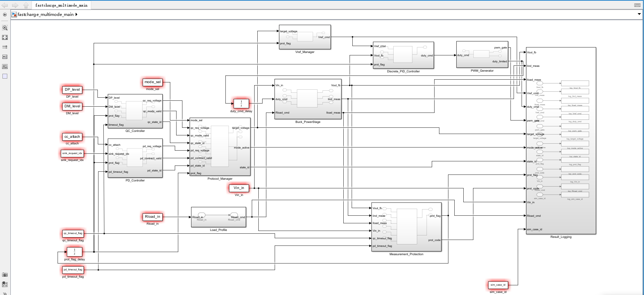Click the screenshot camera icon in the palette
Image resolution: width=644 pixels, height=295 pixels.
coord(5,275)
